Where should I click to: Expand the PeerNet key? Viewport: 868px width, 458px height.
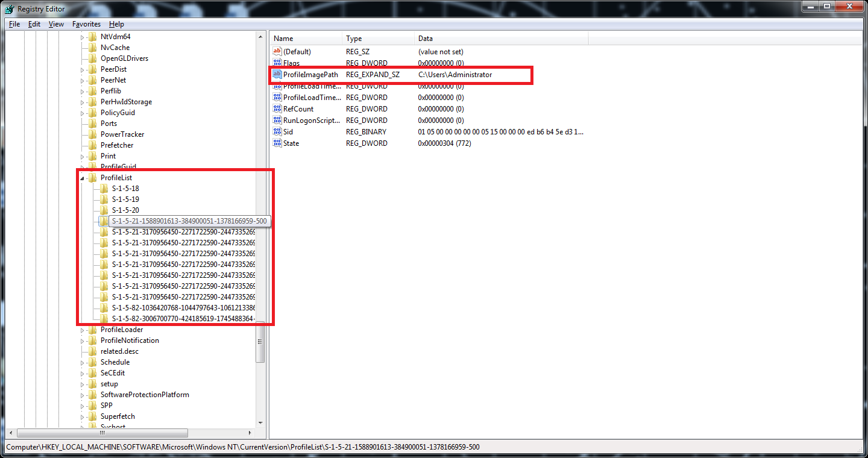click(x=83, y=80)
